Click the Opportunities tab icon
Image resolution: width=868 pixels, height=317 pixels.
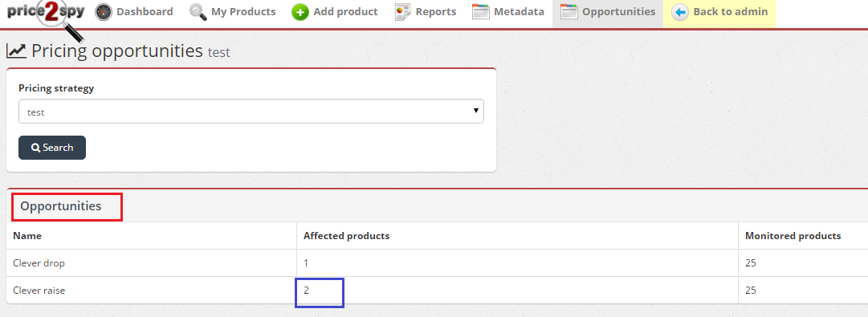coord(569,11)
